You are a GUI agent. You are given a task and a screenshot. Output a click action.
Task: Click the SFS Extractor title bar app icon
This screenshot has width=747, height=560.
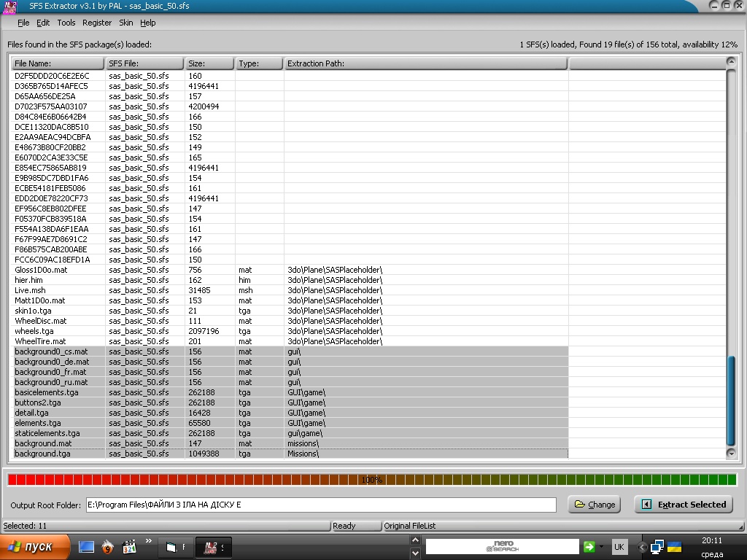point(10,6)
